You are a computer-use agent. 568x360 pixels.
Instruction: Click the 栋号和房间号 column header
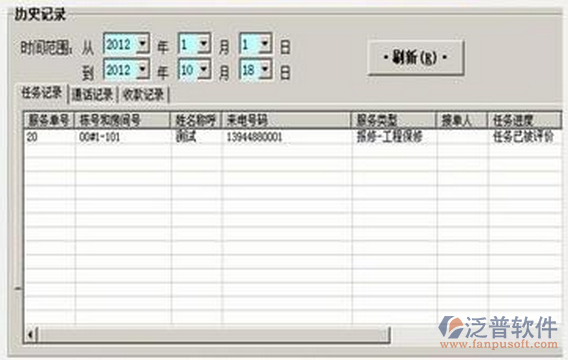(122, 120)
